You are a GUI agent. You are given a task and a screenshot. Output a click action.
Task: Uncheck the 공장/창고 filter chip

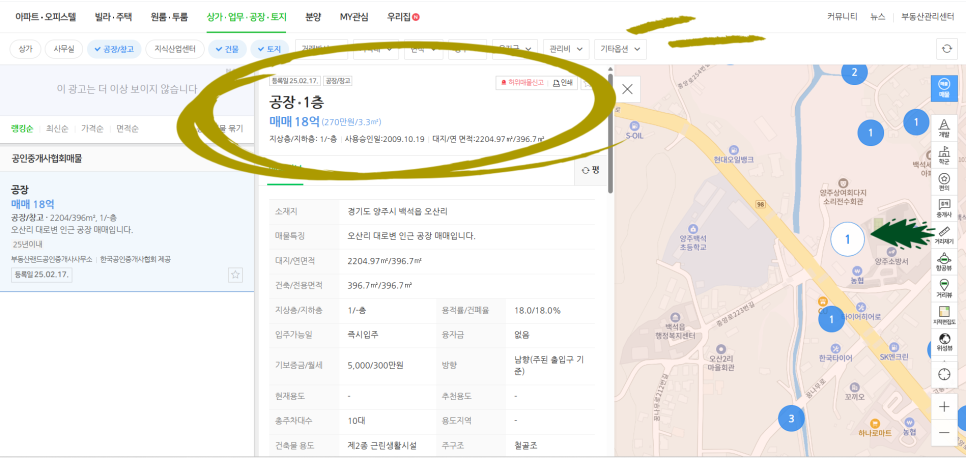coord(115,49)
